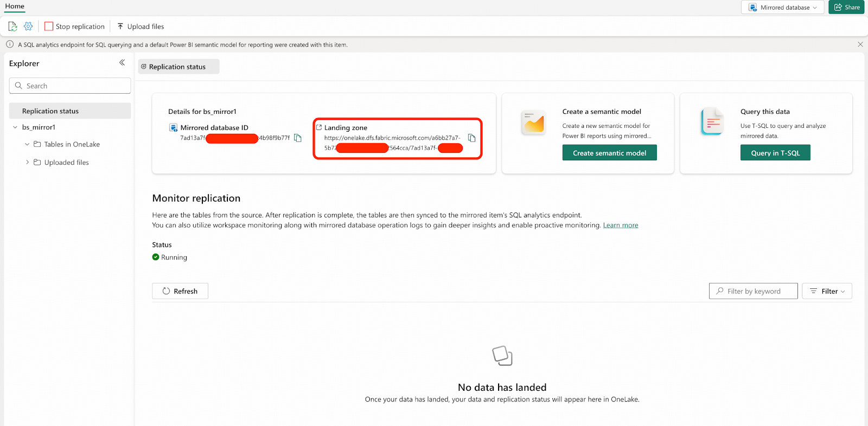The height and width of the screenshot is (426, 868).
Task: Click the Create semantic model button
Action: point(609,153)
